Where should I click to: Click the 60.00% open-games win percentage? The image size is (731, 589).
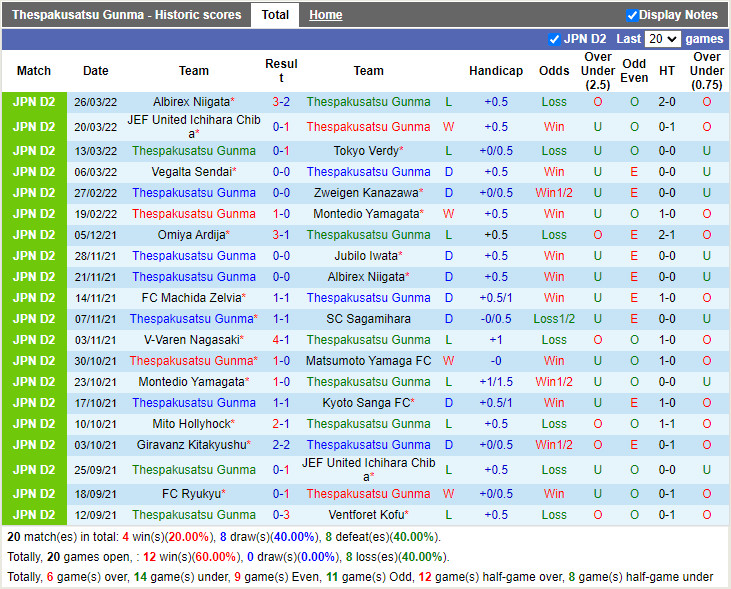point(215,557)
